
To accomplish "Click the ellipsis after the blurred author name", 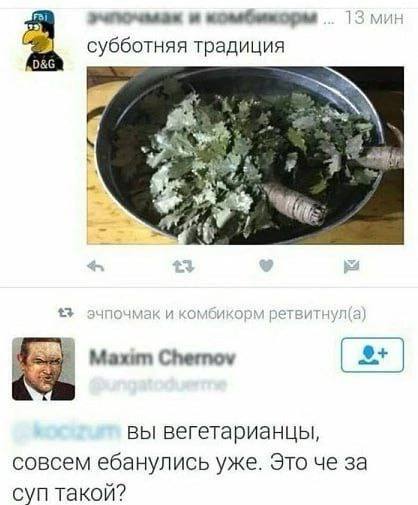I will point(329,21).
